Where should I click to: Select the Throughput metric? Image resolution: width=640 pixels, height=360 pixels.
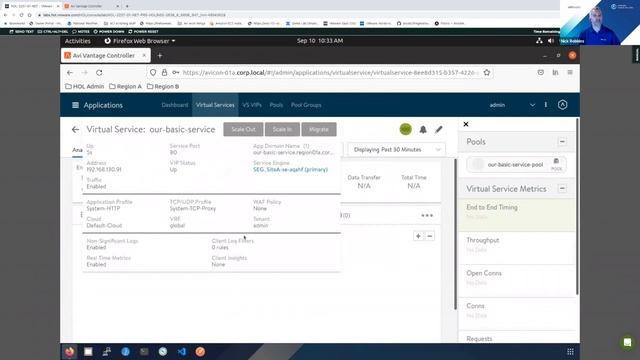coord(517,248)
